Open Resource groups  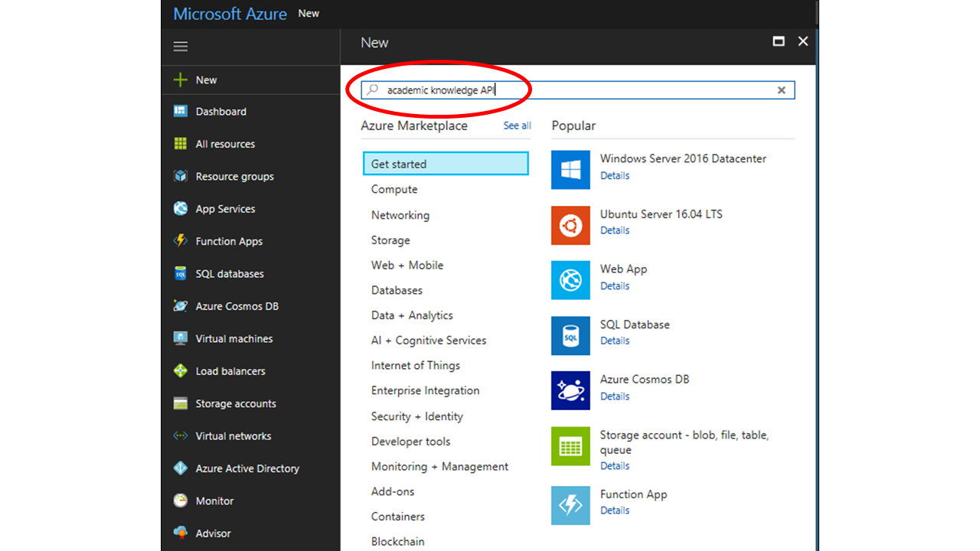pos(234,176)
